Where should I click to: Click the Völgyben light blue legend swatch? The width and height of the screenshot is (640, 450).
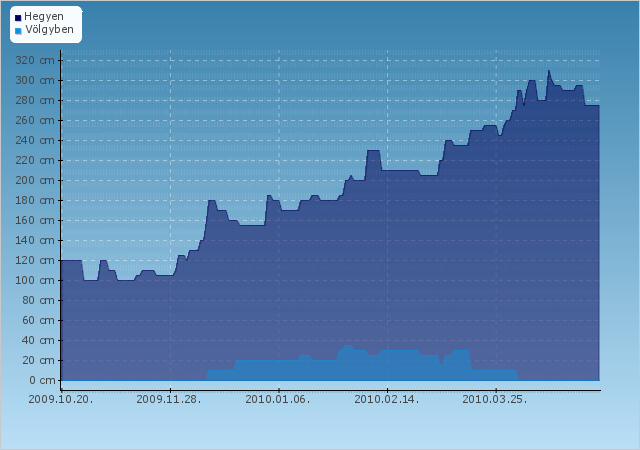pyautogui.click(x=18, y=31)
